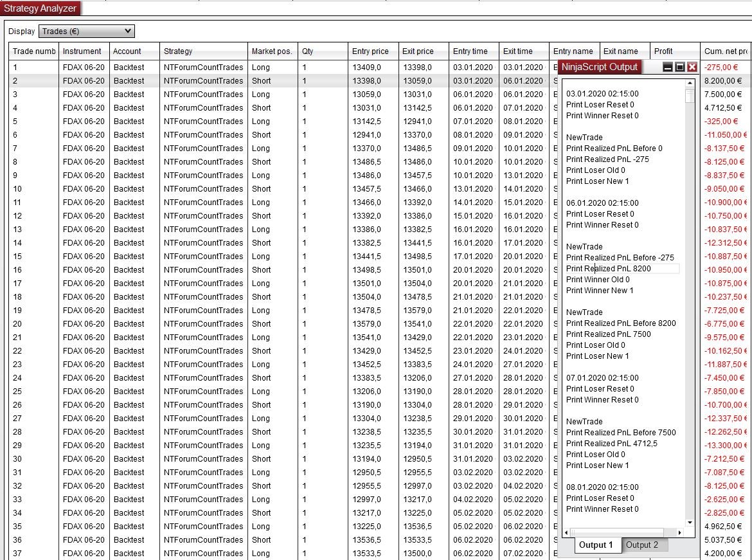Click output line 'Print Realized PnL 7500'
Viewport: 752px width, 560px height.
(608, 334)
